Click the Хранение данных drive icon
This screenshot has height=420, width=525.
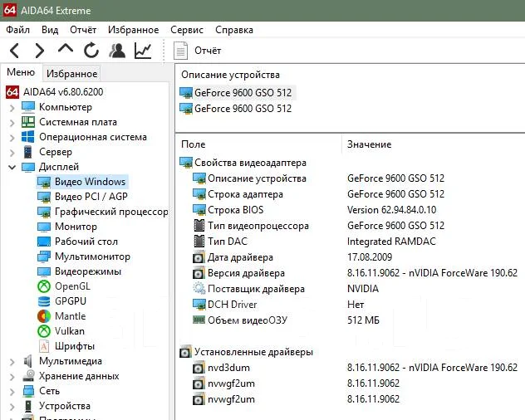coord(28,376)
